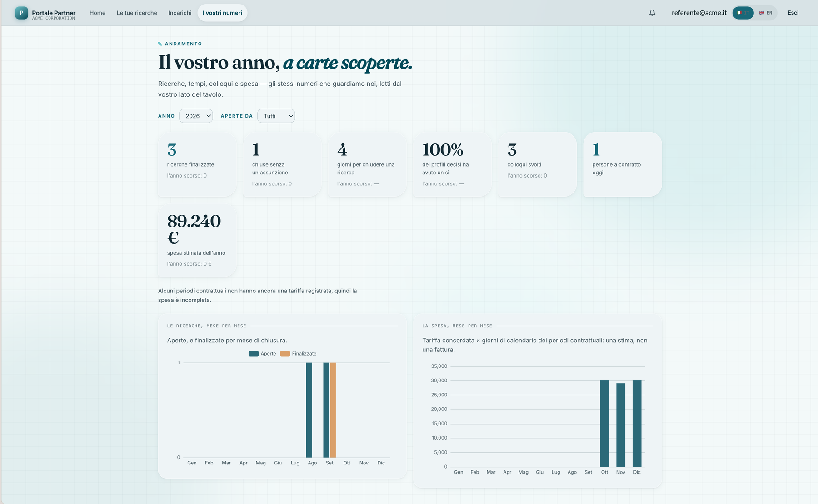Click LA SPESA, MESE PER MESE heading
The height and width of the screenshot is (504, 818).
click(457, 326)
